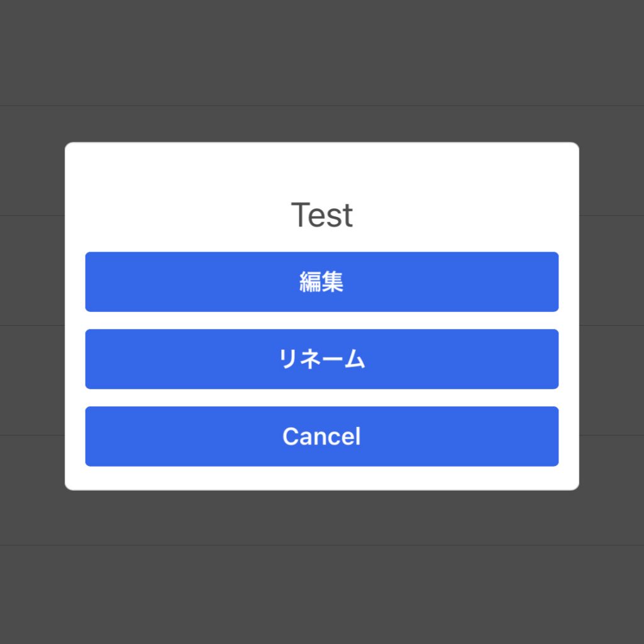Tap the dimmed backdrop above the dialog
Screen dimensions: 644x644
(x=321, y=70)
